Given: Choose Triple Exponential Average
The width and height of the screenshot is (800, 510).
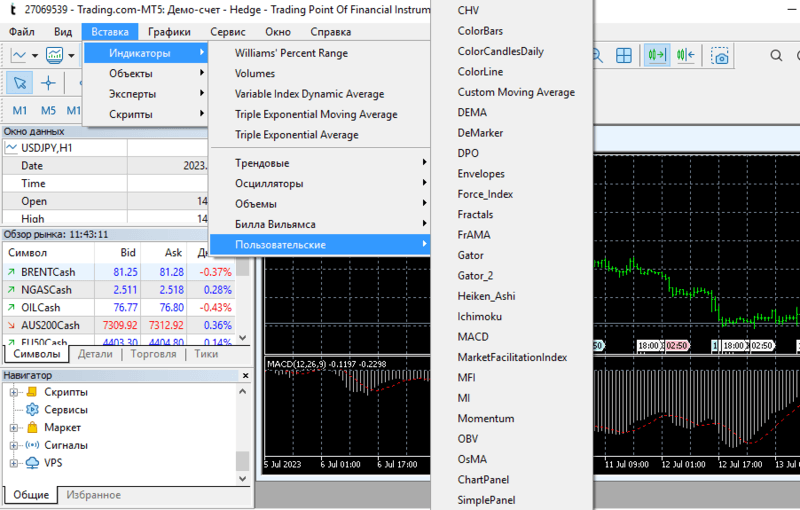Looking at the screenshot, I should click(x=320, y=135).
